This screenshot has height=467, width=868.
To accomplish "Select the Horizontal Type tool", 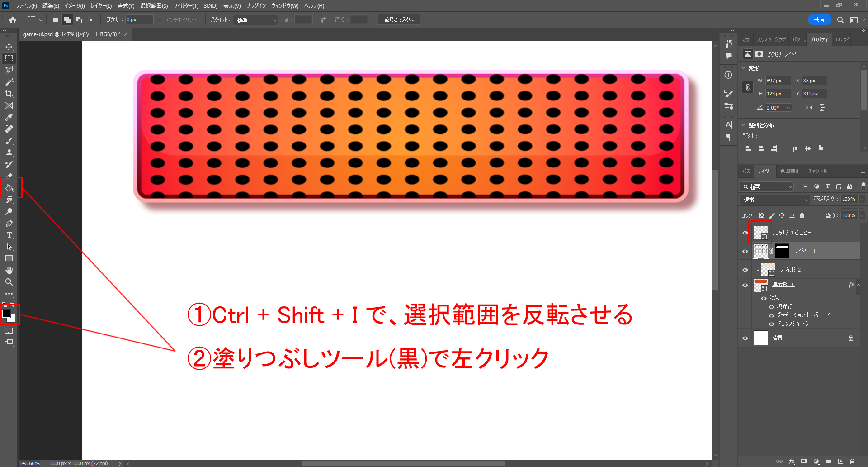I will [x=9, y=235].
